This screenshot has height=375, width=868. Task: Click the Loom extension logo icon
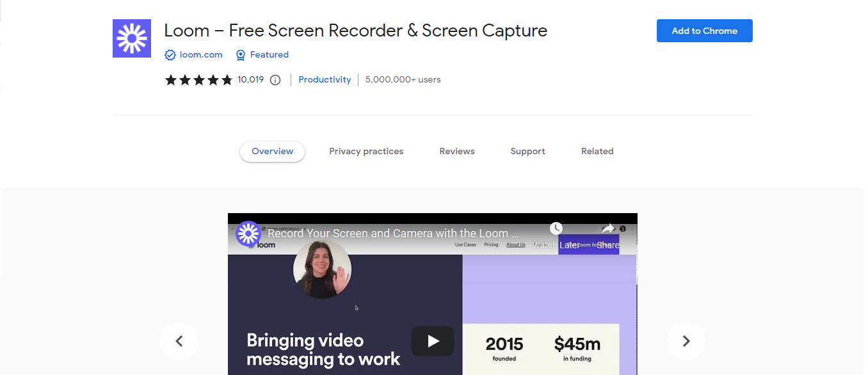pyautogui.click(x=132, y=38)
